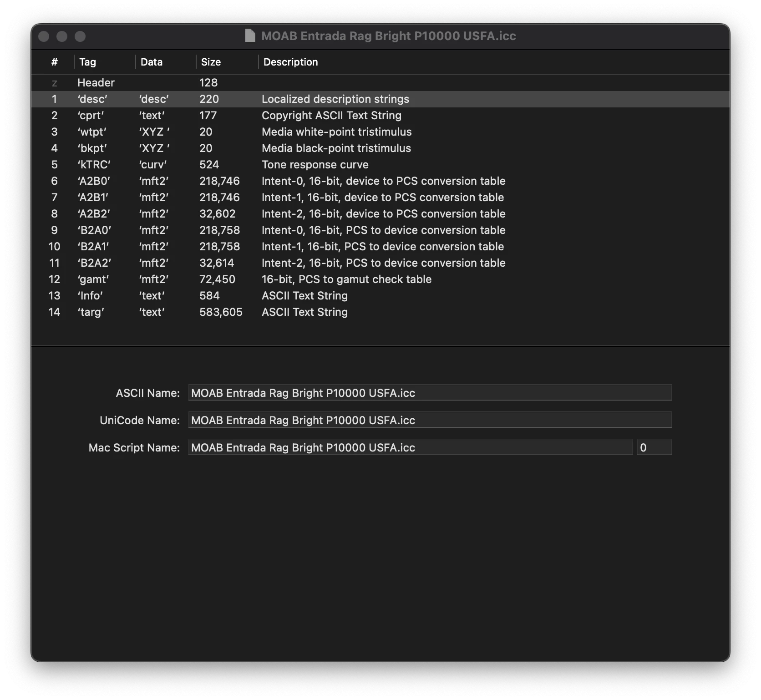Select the 'cprt' copyright tag row

(380, 116)
